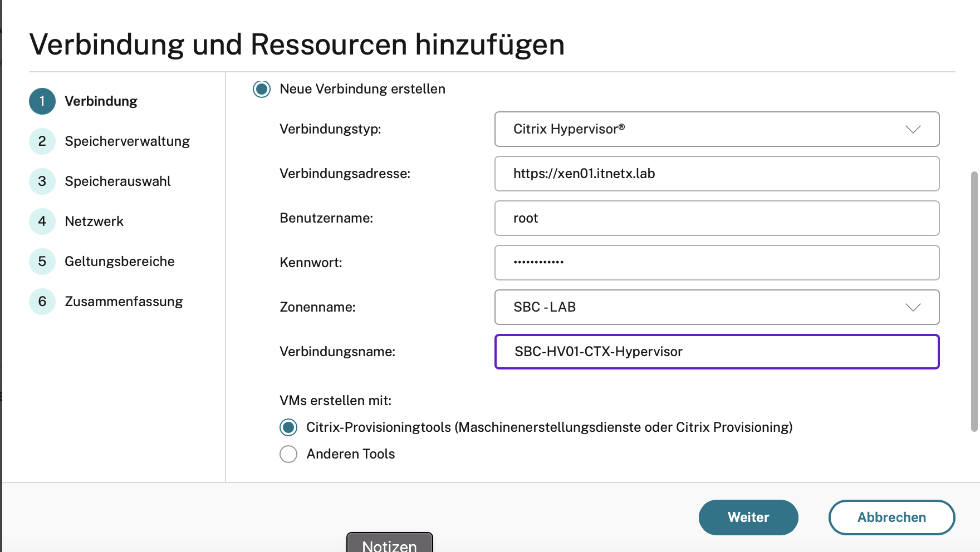Click the Abbrechen button
Viewport: 980px width, 552px height.
tap(891, 517)
